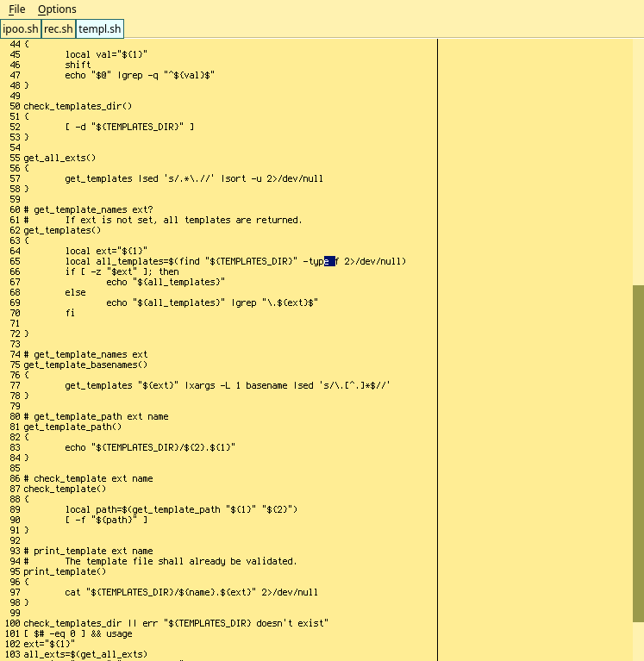Open the Options menu

[x=57, y=9]
